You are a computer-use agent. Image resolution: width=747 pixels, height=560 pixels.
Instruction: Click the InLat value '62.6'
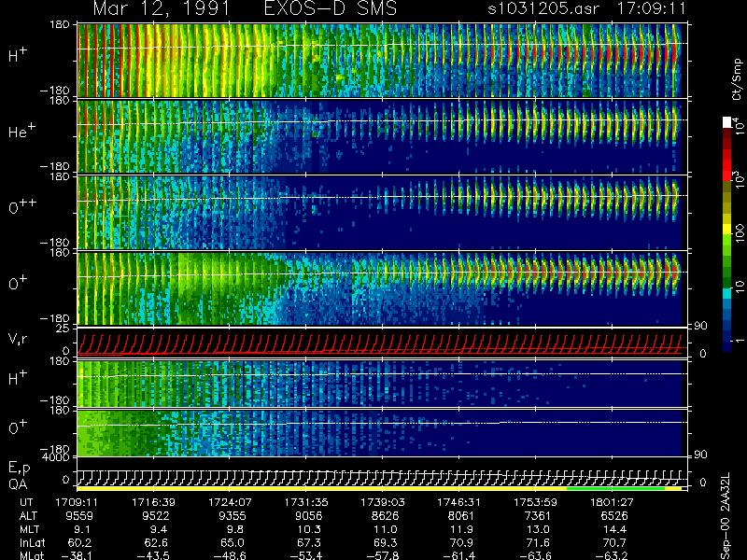point(156,542)
